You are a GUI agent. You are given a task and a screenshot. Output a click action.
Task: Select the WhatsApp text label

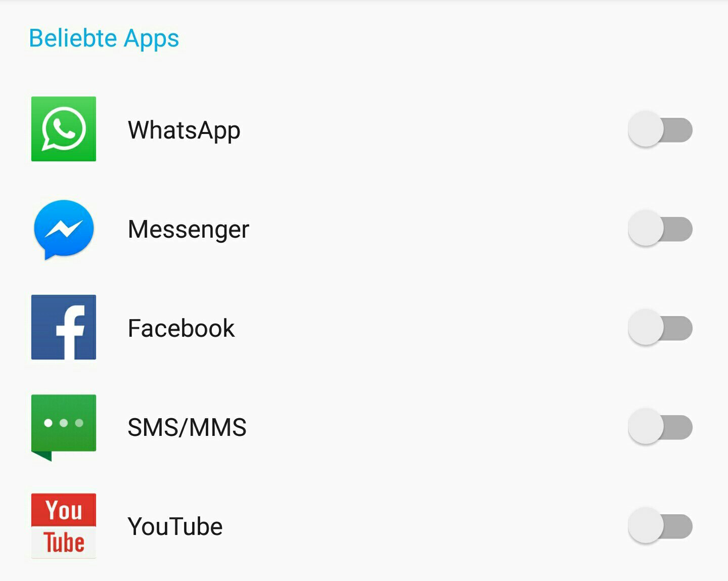tap(184, 130)
